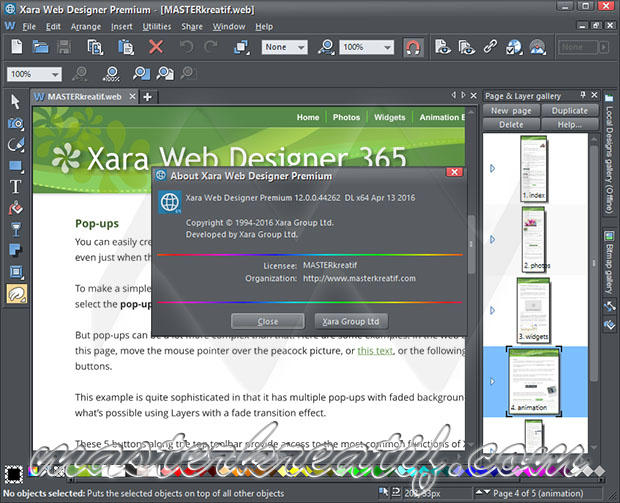
Task: Open the Insert menu
Action: coord(121,26)
